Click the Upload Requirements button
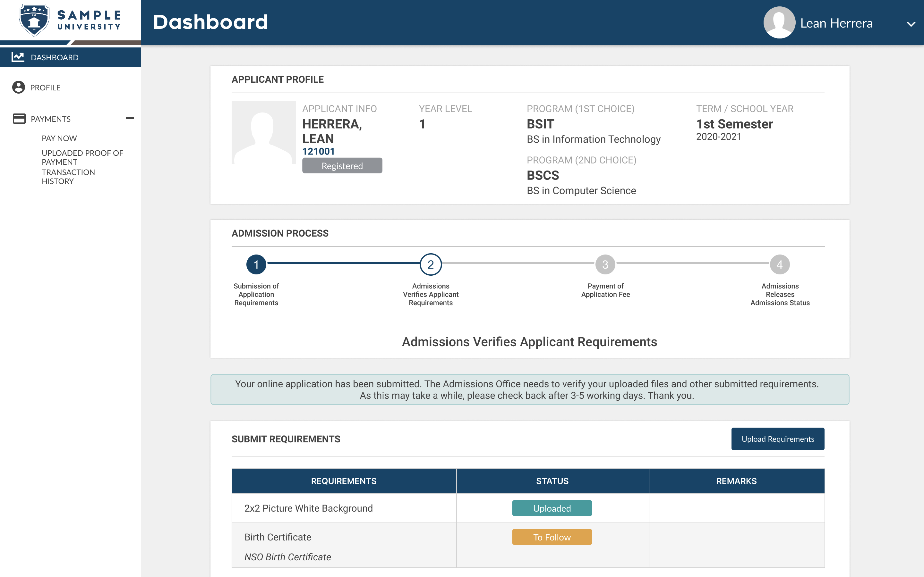 (778, 439)
